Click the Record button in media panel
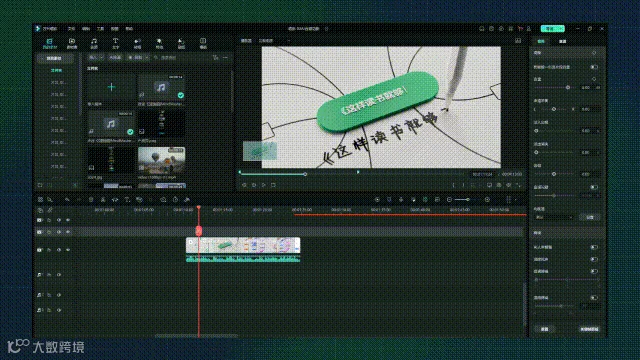 (x=115, y=58)
